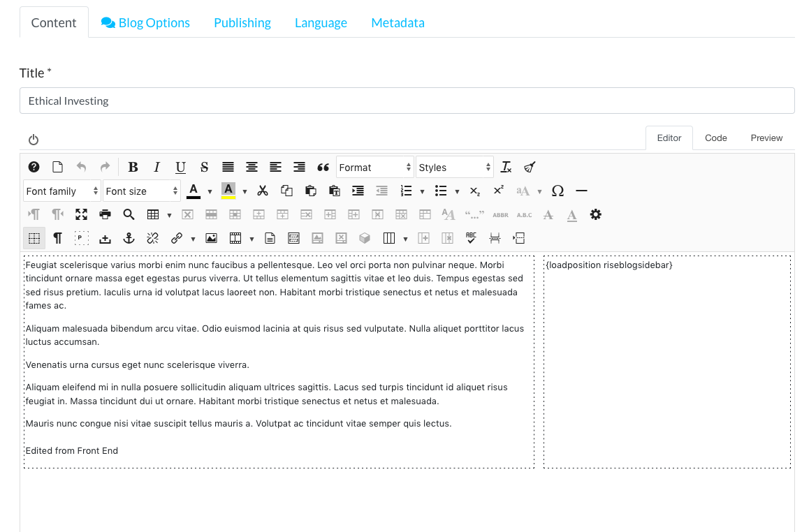Click paste as plain text icon
Image resolution: width=802 pixels, height=532 pixels.
click(334, 191)
